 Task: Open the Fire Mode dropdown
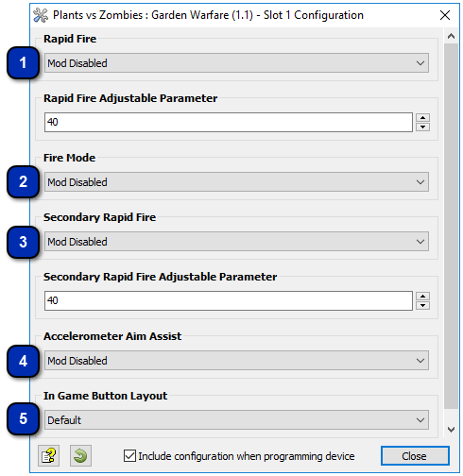(236, 182)
